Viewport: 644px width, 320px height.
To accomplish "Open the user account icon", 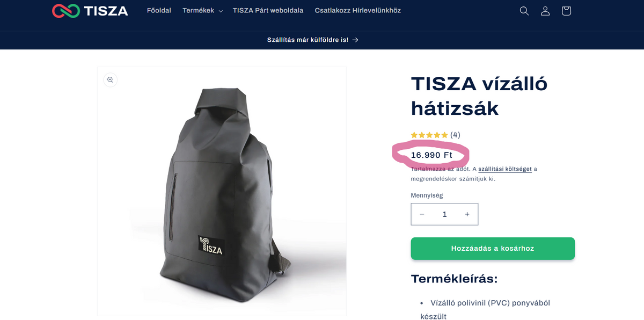I will (545, 11).
